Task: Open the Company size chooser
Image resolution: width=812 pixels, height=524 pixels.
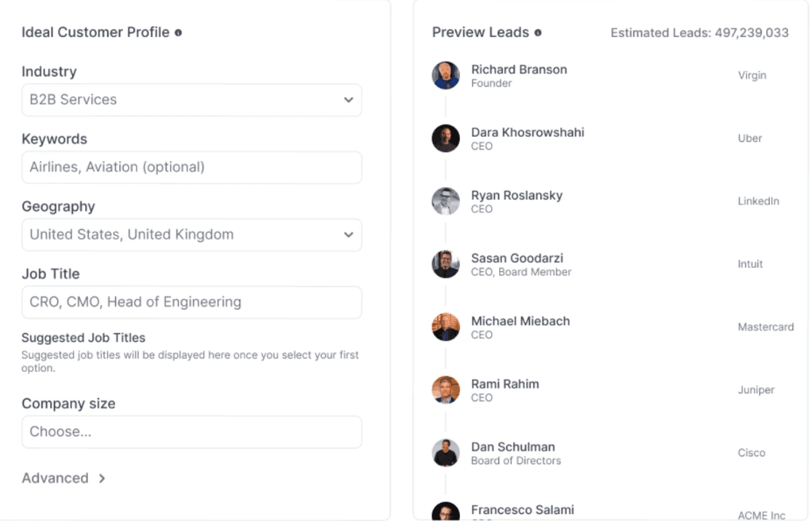Action: pyautogui.click(x=191, y=432)
